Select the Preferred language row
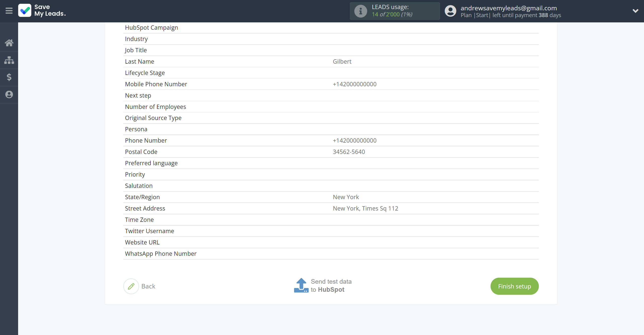The image size is (644, 335). coord(331,163)
